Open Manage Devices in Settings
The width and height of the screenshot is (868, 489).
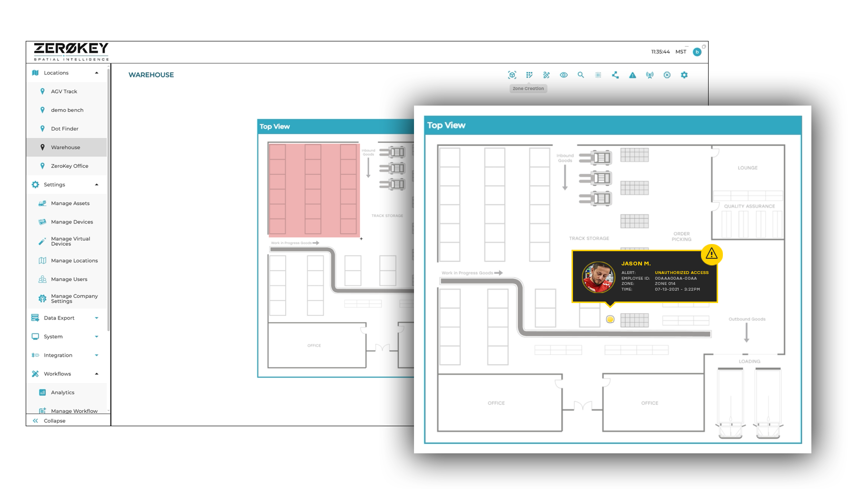[72, 222]
